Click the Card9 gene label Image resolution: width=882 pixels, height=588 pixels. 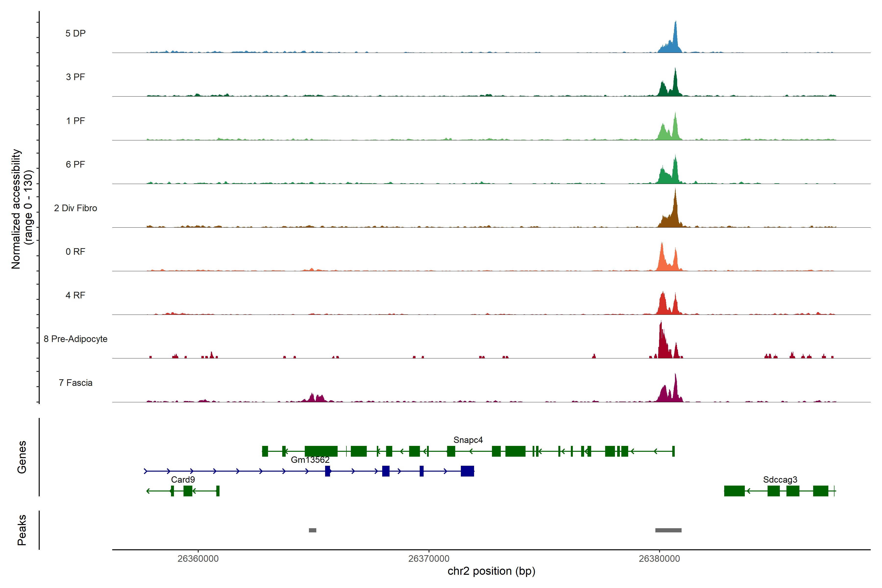pos(183,480)
